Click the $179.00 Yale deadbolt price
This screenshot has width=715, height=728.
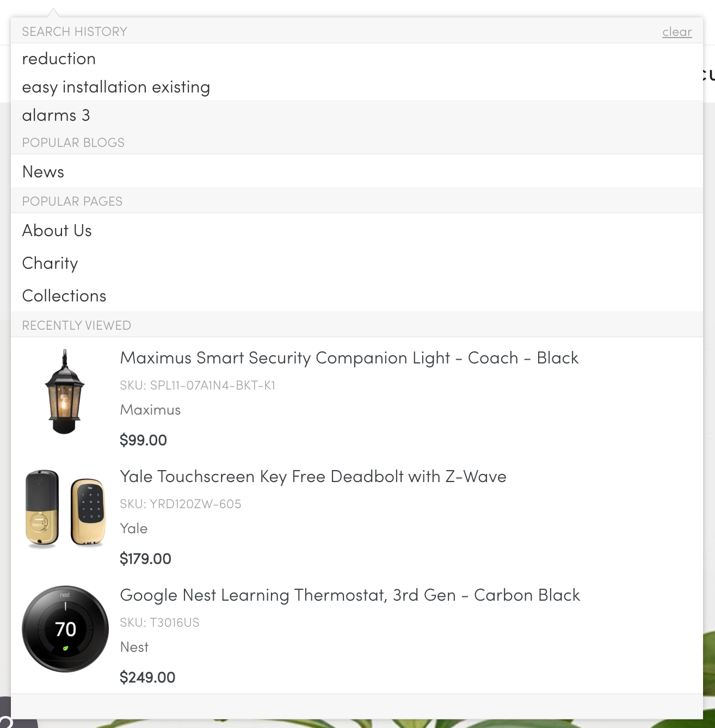pos(145,559)
